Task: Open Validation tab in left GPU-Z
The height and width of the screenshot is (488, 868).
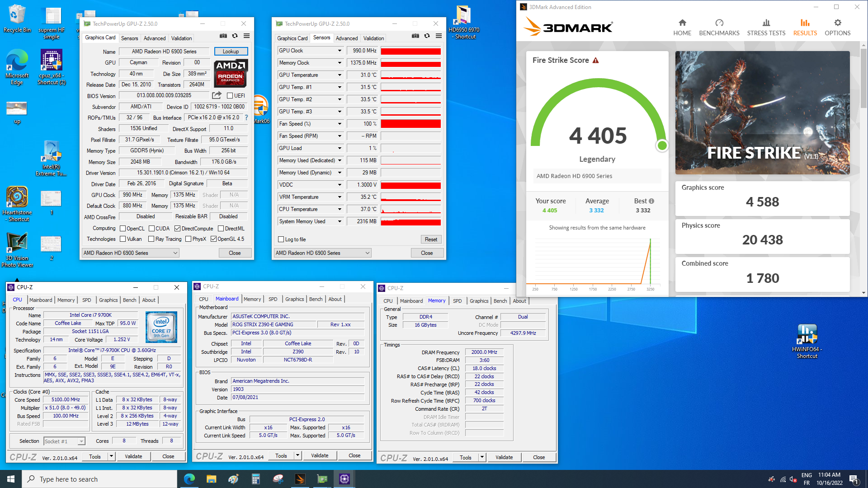Action: [x=181, y=38]
